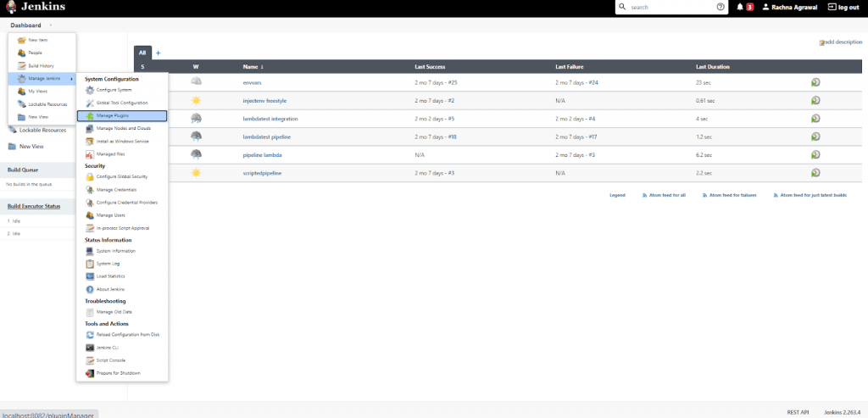Click the In-process Script Approval icon
This screenshot has height=418, width=868.
pos(90,228)
